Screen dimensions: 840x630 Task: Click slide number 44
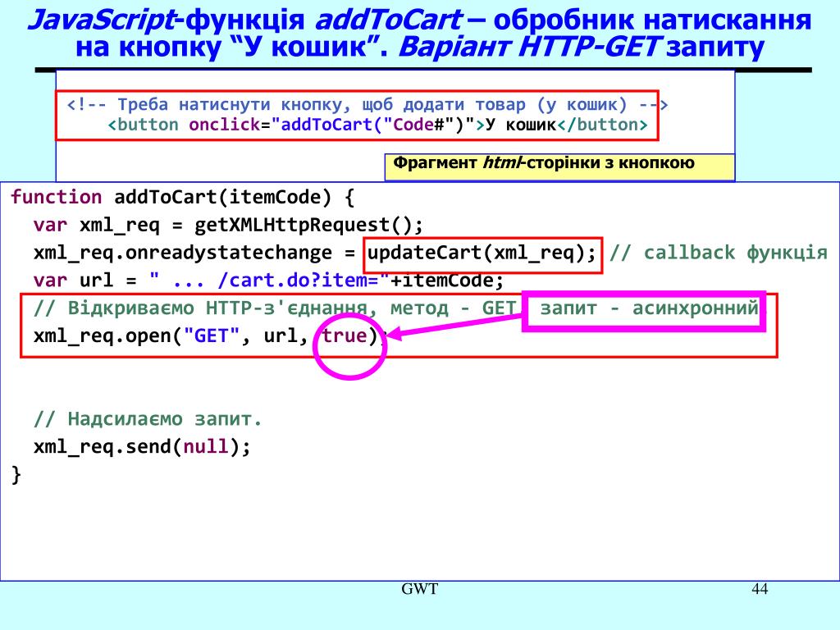pos(760,589)
